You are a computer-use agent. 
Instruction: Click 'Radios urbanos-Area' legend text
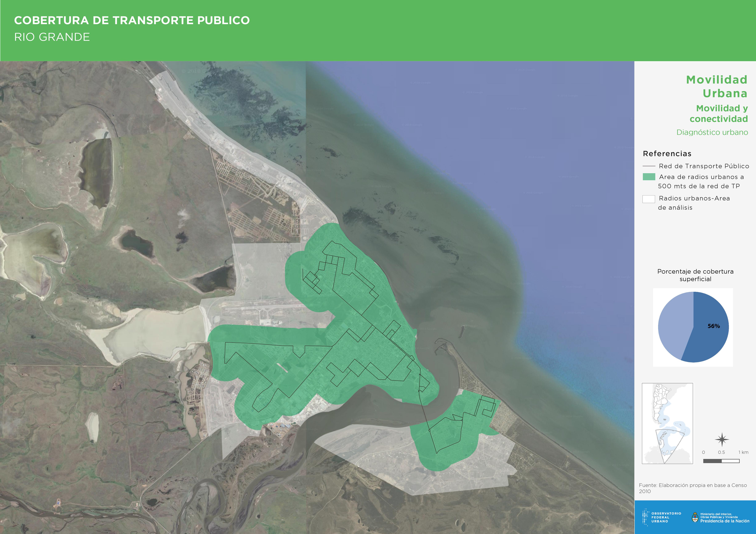pos(694,198)
